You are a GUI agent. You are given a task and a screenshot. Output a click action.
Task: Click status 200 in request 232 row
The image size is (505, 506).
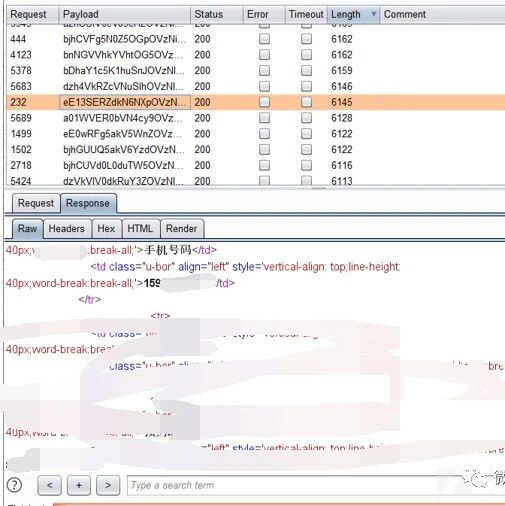point(202,102)
